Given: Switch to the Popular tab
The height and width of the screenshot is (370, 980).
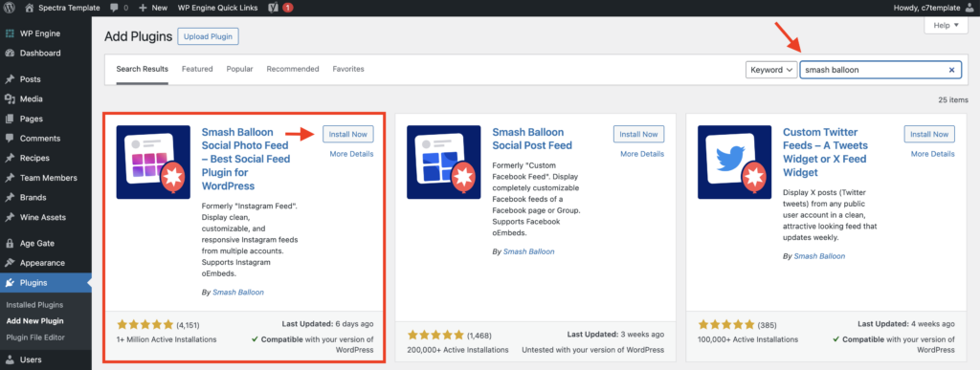Looking at the screenshot, I should [239, 69].
